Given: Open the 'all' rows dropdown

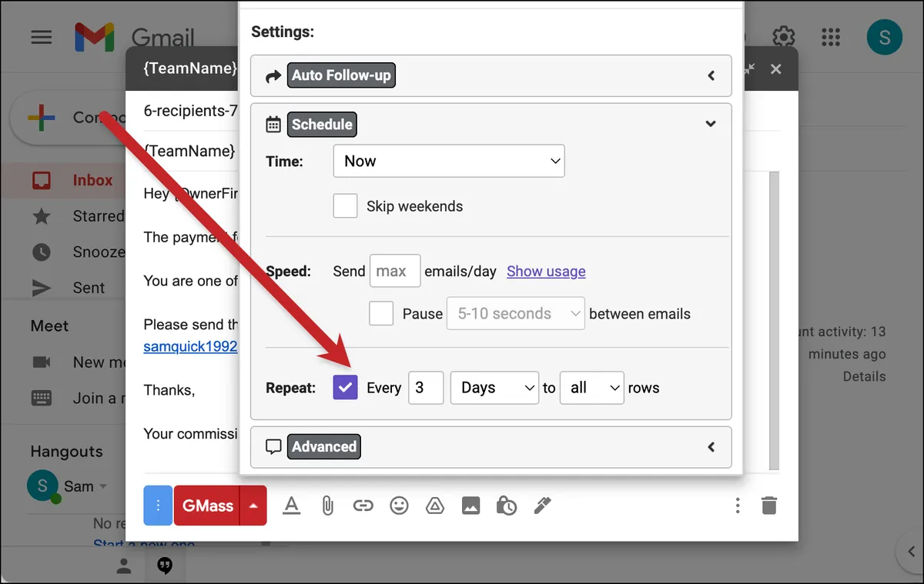Looking at the screenshot, I should click(592, 388).
